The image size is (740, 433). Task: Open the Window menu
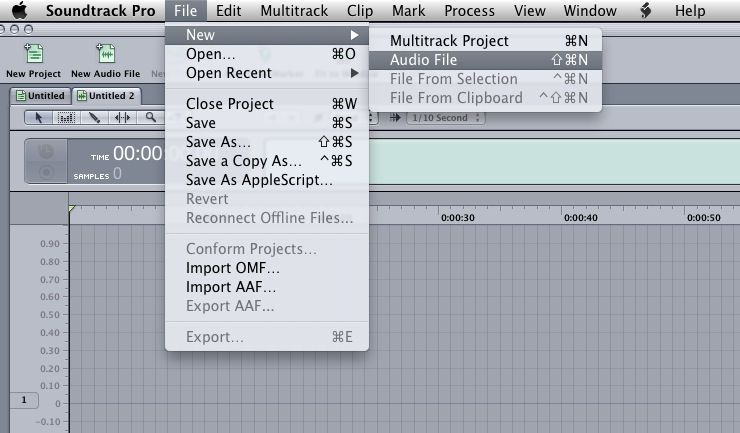[590, 10]
